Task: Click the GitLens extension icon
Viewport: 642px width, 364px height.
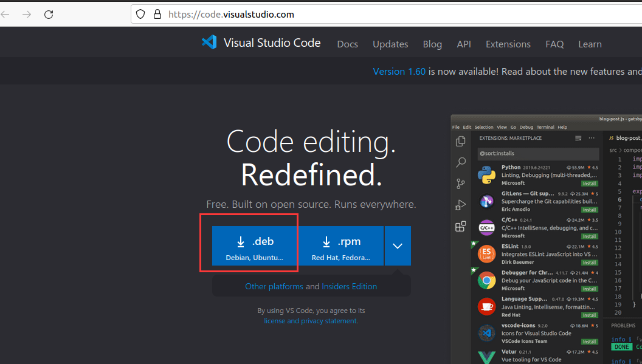Action: click(x=486, y=201)
